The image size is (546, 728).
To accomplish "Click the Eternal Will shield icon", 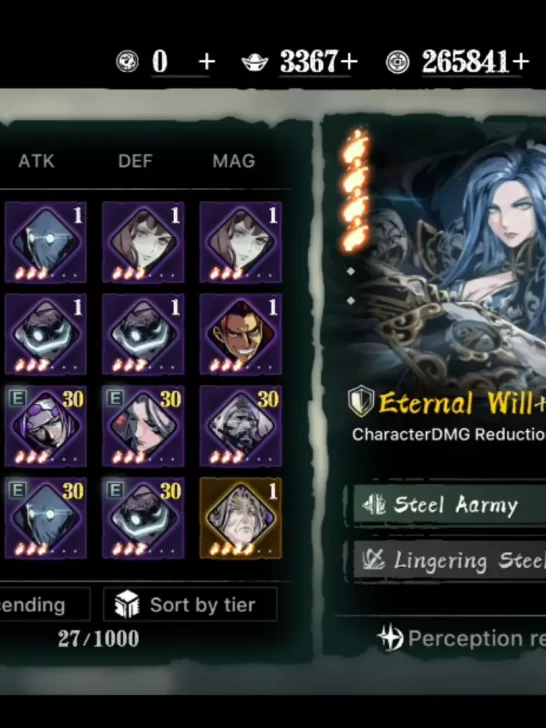I will (361, 401).
